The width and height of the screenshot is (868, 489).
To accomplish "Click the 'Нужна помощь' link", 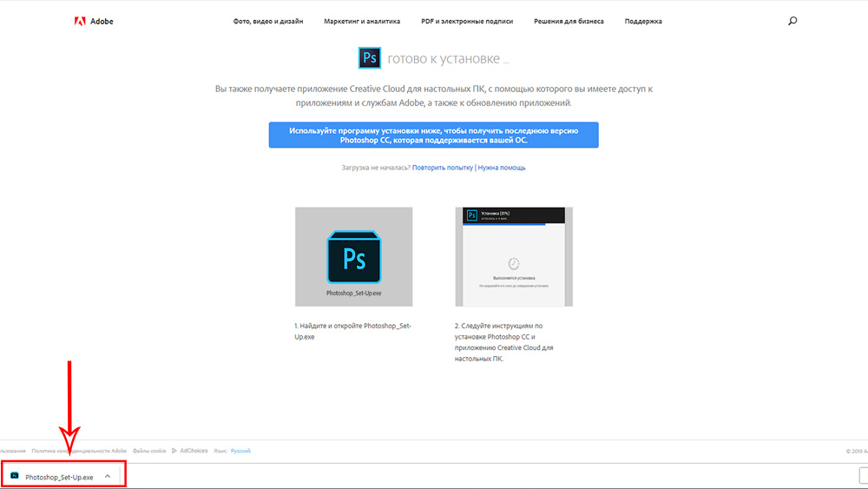I will (x=502, y=168).
